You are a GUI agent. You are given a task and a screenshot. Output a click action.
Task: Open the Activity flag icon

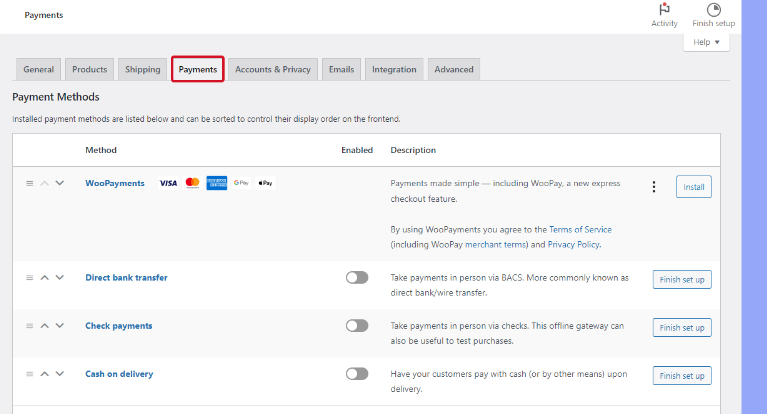pos(664,10)
